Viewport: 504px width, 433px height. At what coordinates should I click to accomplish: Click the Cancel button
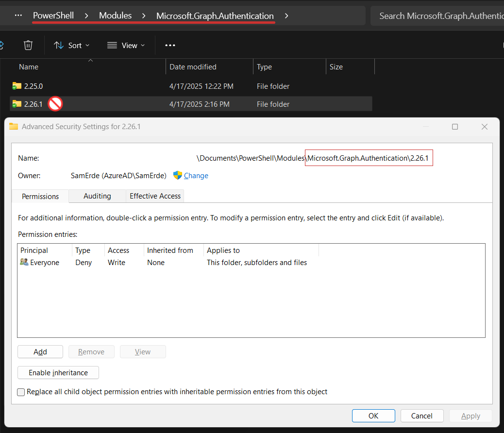[x=422, y=416]
